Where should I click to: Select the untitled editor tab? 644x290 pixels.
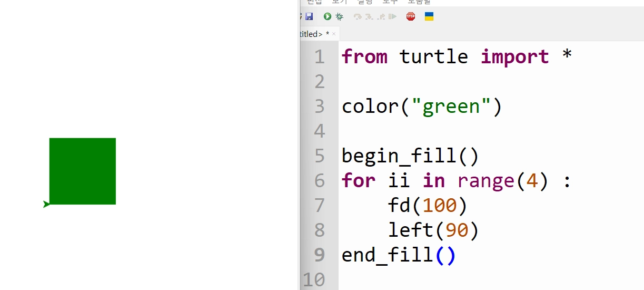[320, 34]
